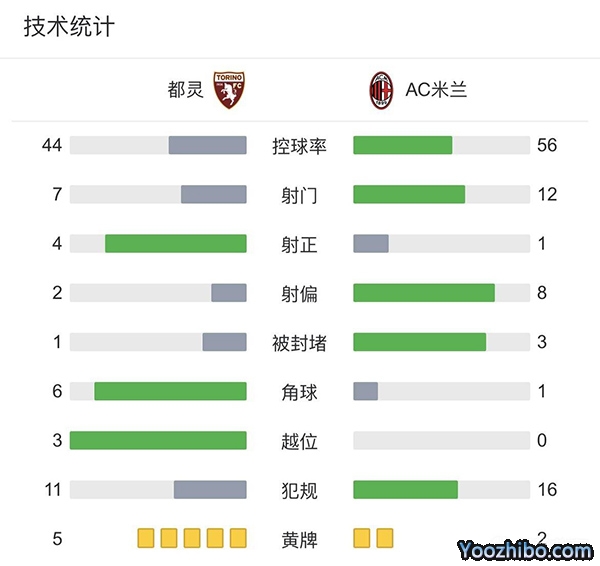Click the AC Milan club crest icon

381,90
